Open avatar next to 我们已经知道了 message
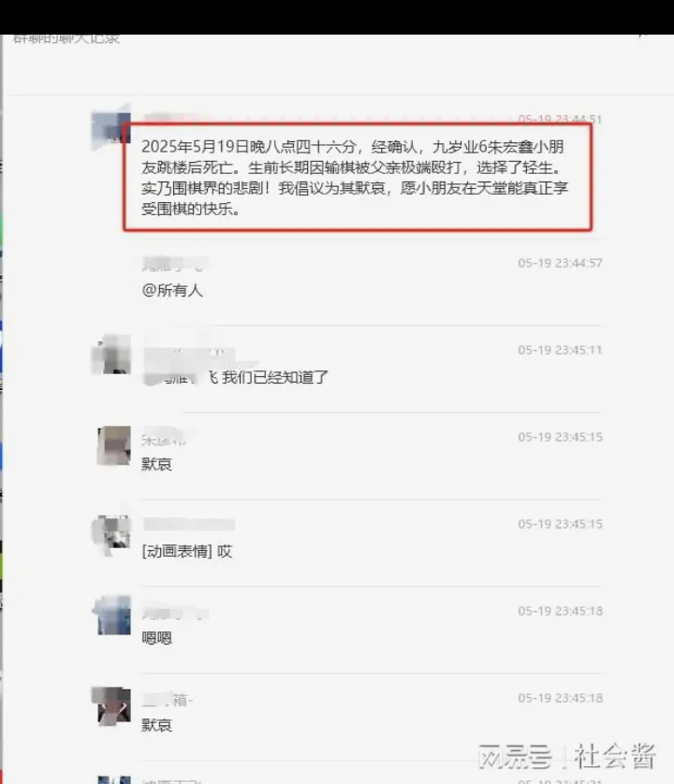Screen dimensions: 674x784 (111, 354)
